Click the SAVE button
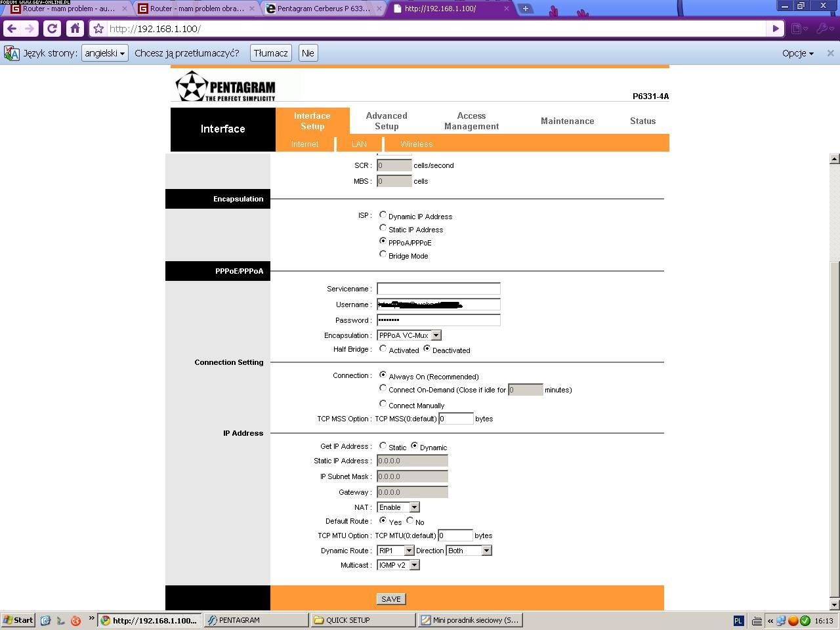This screenshot has width=840, height=630. (391, 598)
